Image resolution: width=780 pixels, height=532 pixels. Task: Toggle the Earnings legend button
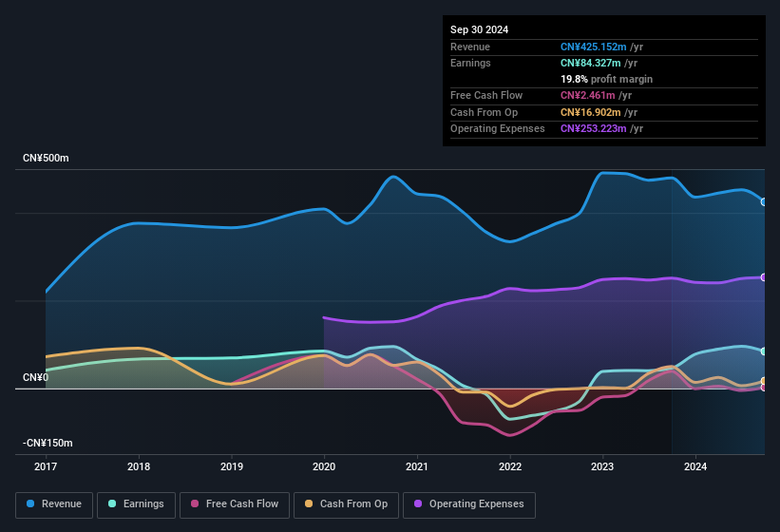[136, 504]
